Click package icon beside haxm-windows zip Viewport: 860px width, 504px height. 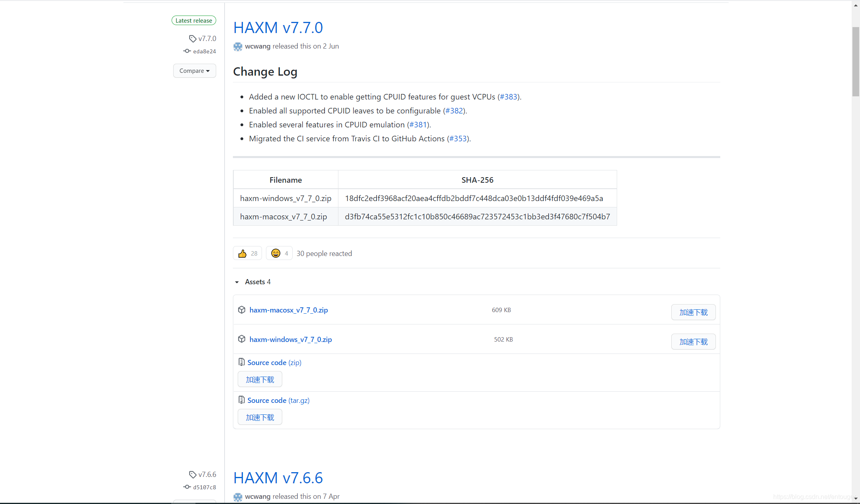coord(242,339)
